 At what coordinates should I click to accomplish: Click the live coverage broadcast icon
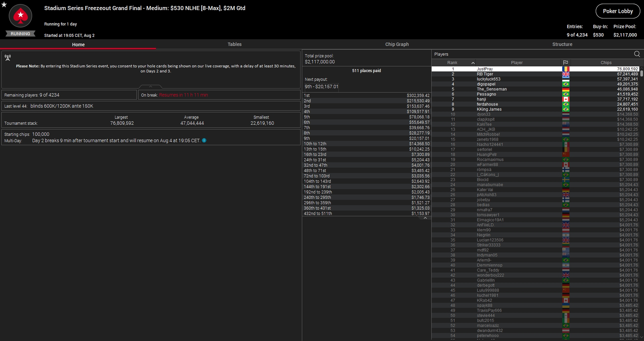point(8,58)
